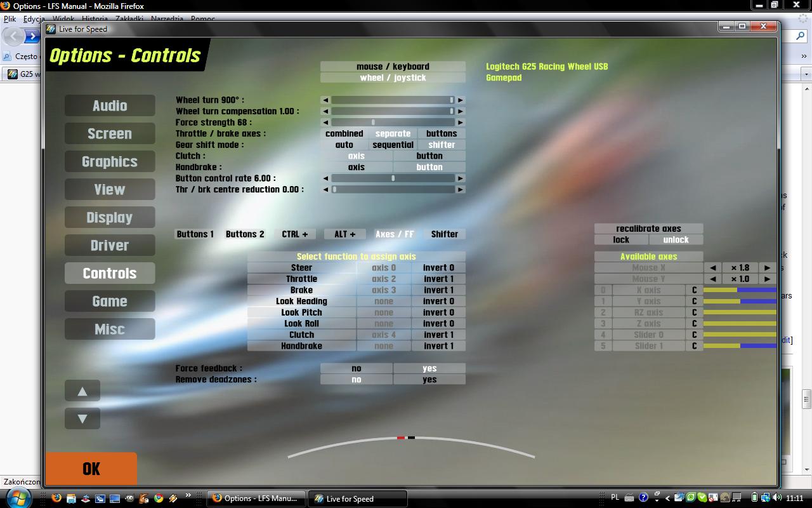
Task: Select the unlock axes option
Action: pos(676,240)
